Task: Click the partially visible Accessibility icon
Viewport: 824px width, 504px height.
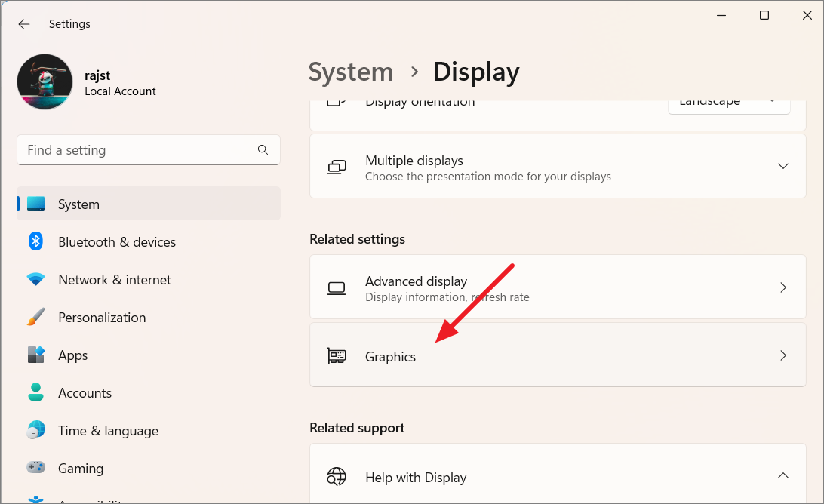Action: click(35, 499)
